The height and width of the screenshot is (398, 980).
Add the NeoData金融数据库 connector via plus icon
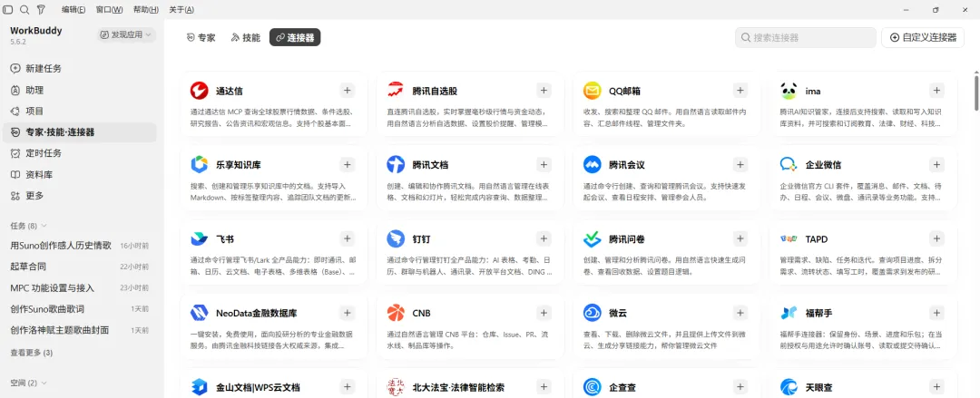click(348, 313)
